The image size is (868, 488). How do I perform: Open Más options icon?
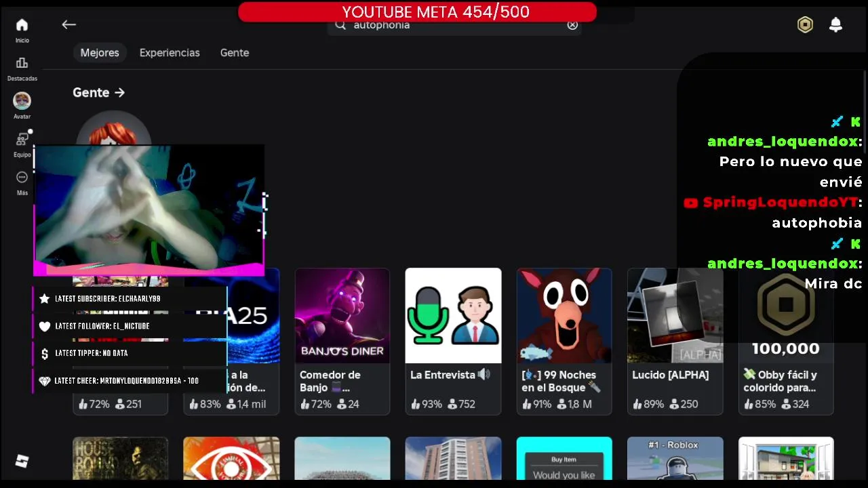click(x=22, y=177)
